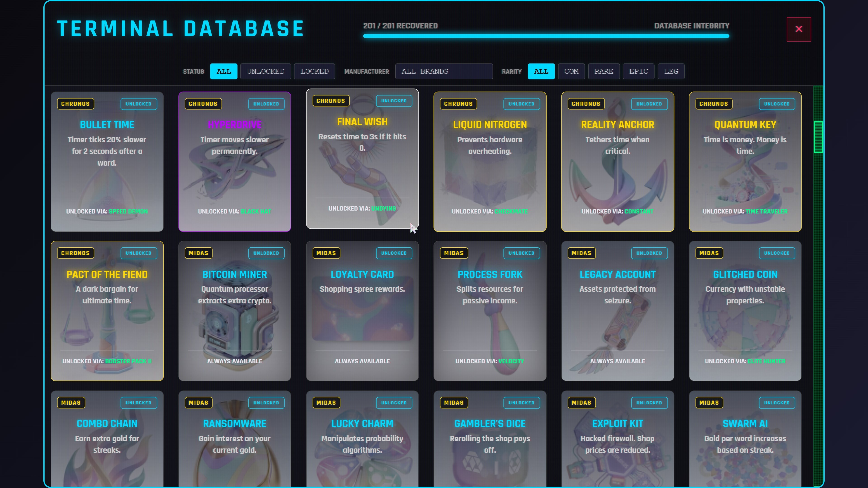Click 'Timer moves slower permanently.' text

click(235, 145)
